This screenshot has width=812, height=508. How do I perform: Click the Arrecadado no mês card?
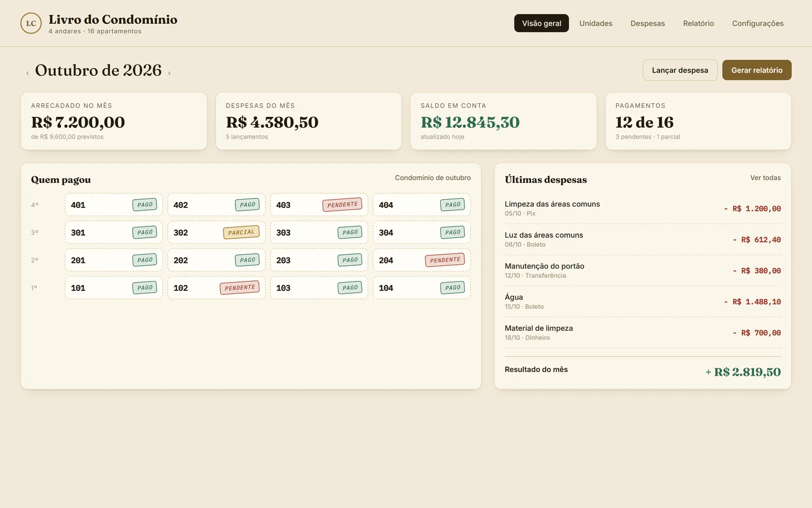(114, 121)
